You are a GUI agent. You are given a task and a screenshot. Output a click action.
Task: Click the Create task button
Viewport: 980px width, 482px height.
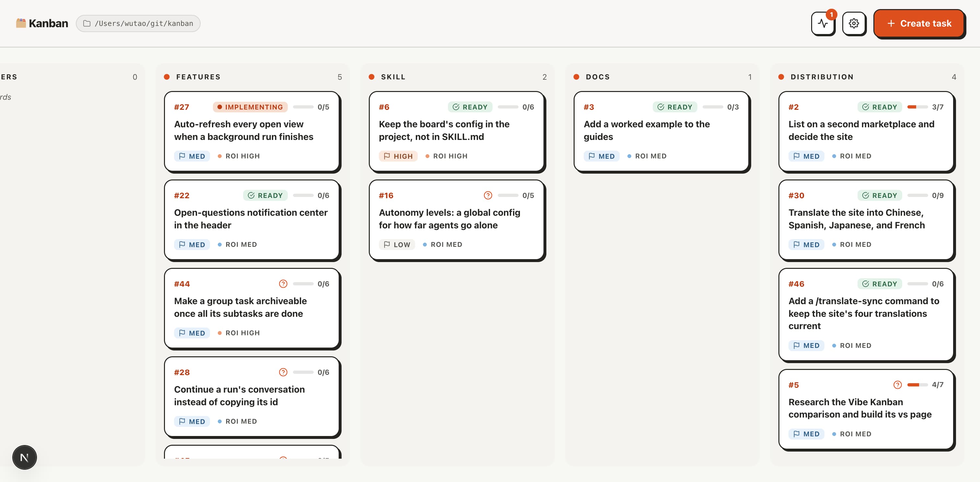pyautogui.click(x=919, y=24)
